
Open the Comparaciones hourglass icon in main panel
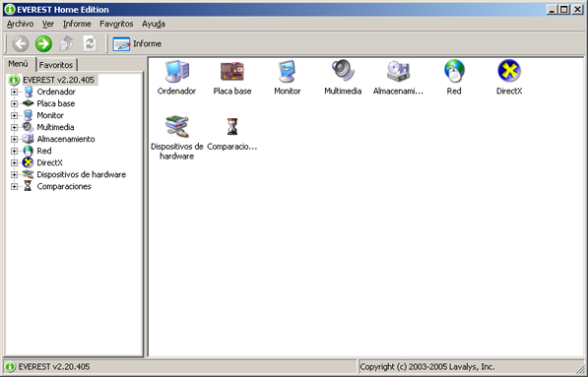point(232,127)
